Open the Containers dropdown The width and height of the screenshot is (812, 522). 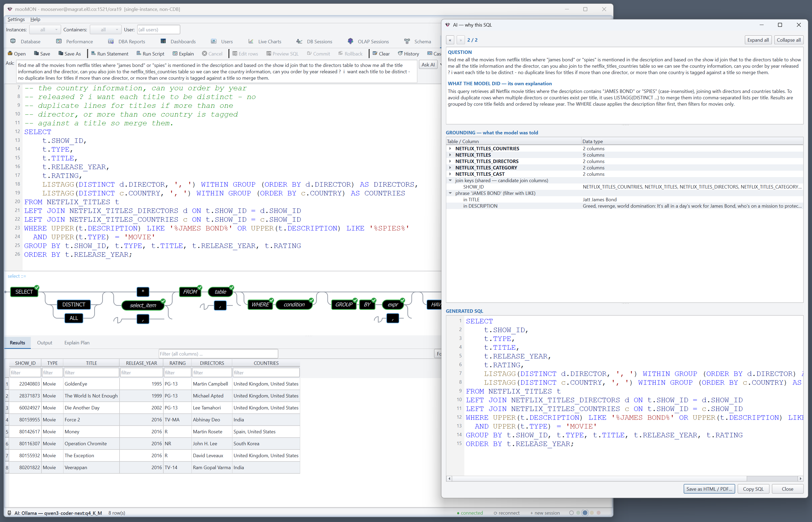tap(105, 29)
